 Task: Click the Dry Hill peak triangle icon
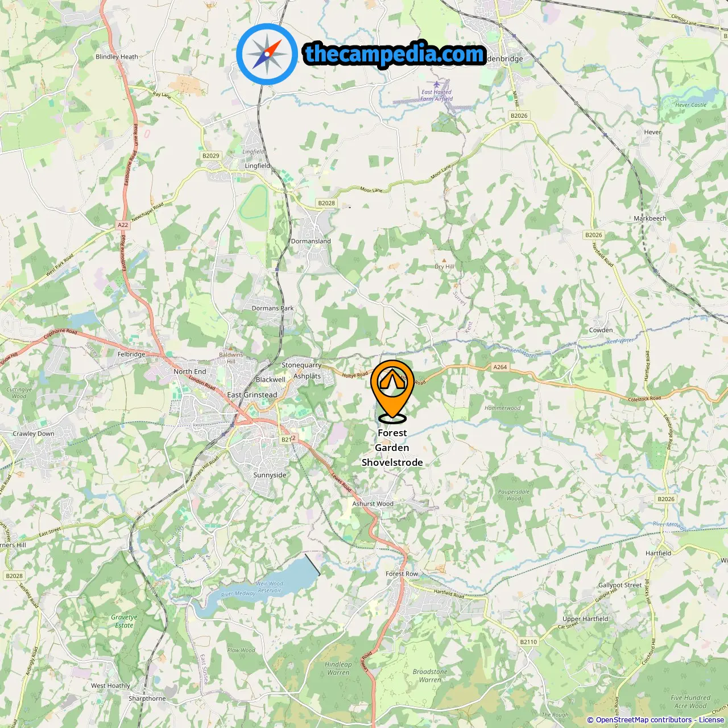click(444, 260)
